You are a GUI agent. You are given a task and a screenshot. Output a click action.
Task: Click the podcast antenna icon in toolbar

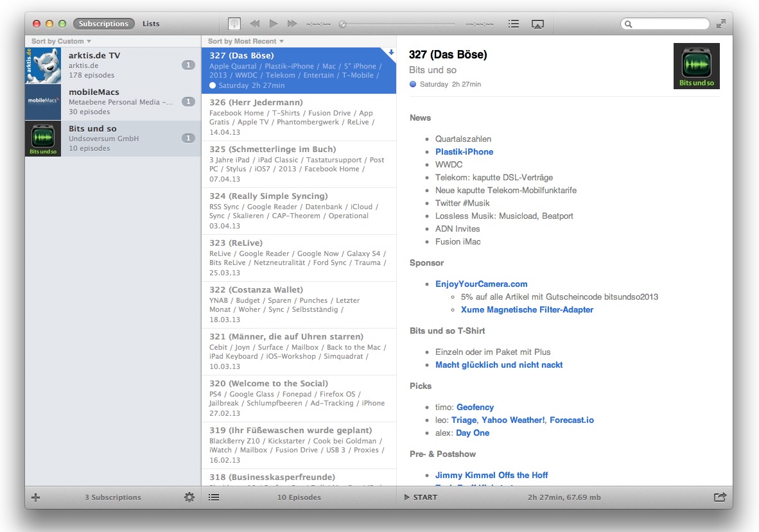234,24
